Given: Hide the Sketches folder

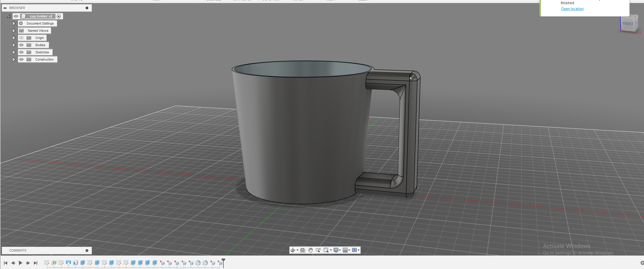Looking at the screenshot, I should [21, 52].
